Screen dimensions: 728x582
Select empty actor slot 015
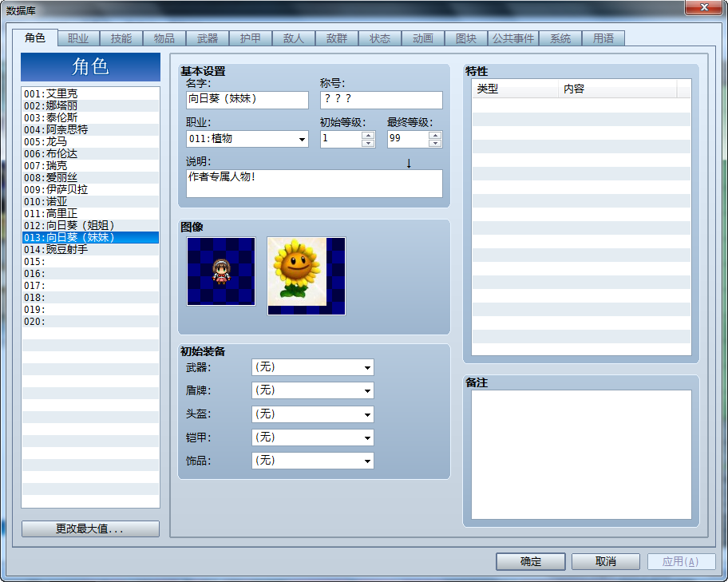pyautogui.click(x=90, y=262)
